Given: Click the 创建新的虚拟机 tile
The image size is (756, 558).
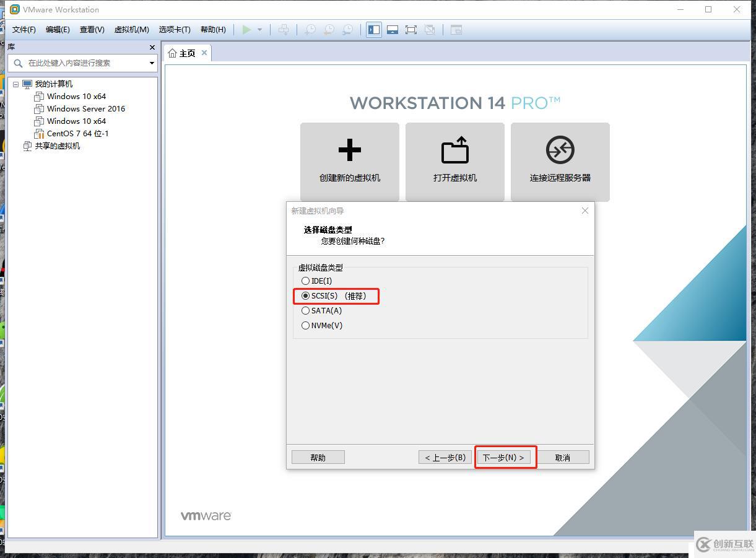Looking at the screenshot, I should tap(350, 162).
